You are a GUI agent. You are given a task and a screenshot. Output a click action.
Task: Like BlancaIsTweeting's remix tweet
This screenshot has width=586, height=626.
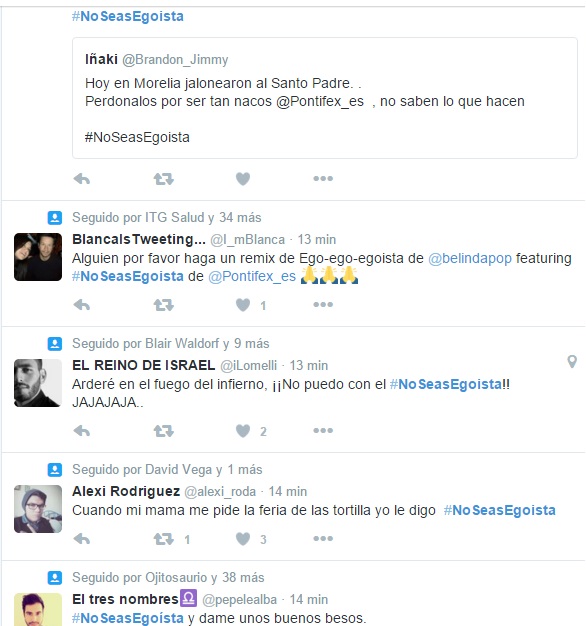point(243,305)
